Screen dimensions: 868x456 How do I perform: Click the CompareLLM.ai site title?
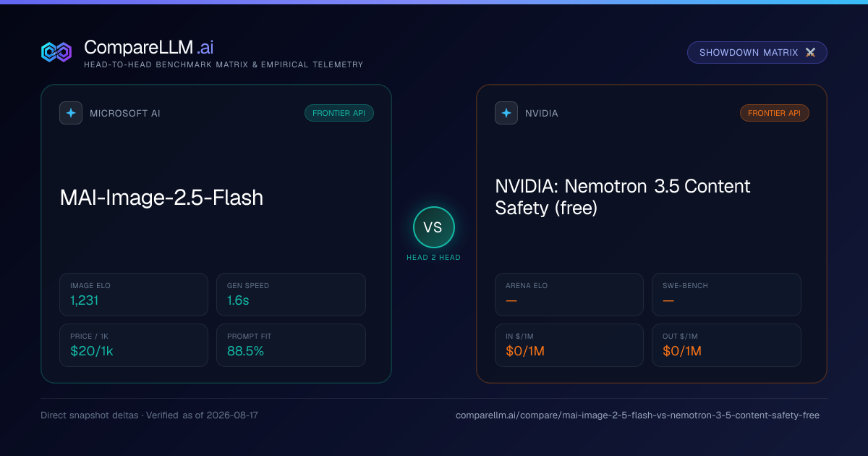[x=149, y=48]
